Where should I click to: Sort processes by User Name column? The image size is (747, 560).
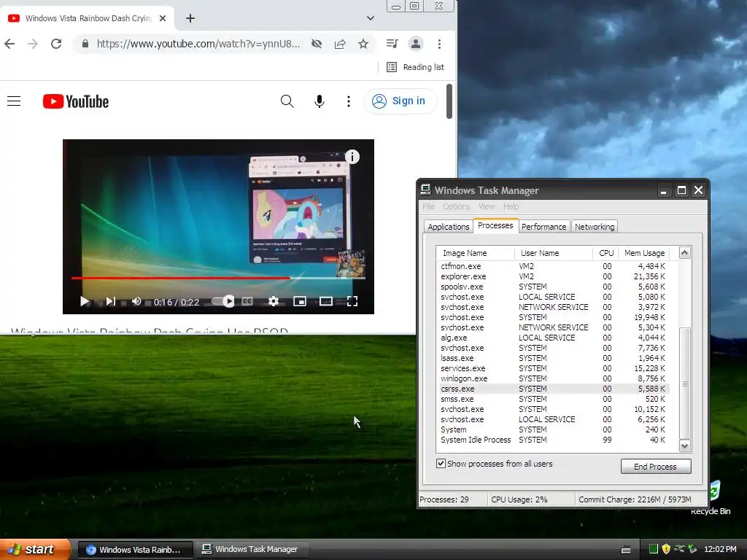[x=554, y=253]
